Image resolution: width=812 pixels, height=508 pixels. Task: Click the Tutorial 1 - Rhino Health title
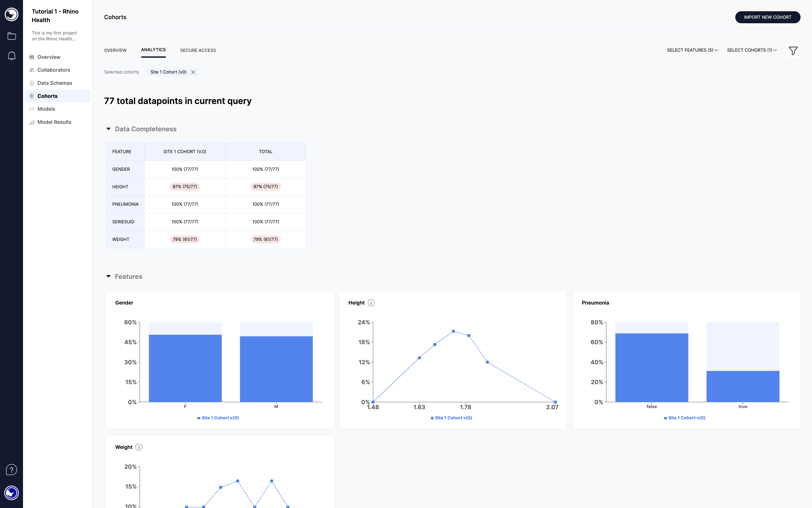[55, 16]
